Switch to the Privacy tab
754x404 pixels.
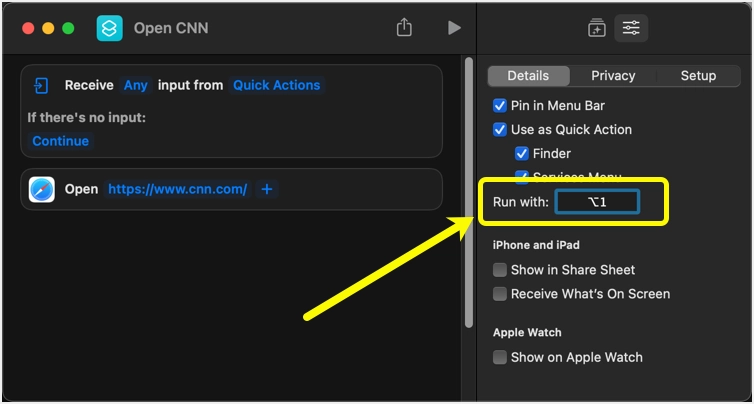point(613,76)
